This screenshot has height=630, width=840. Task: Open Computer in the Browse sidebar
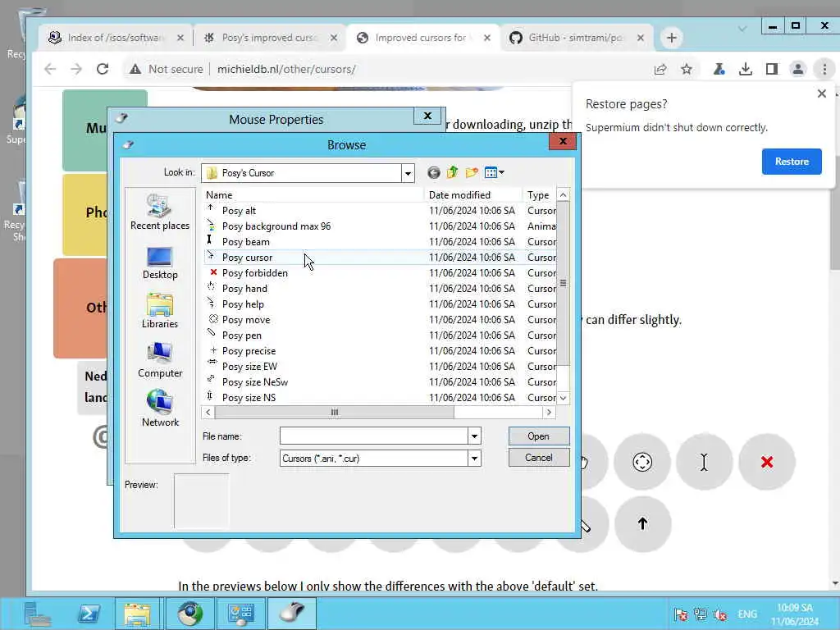coord(160,361)
